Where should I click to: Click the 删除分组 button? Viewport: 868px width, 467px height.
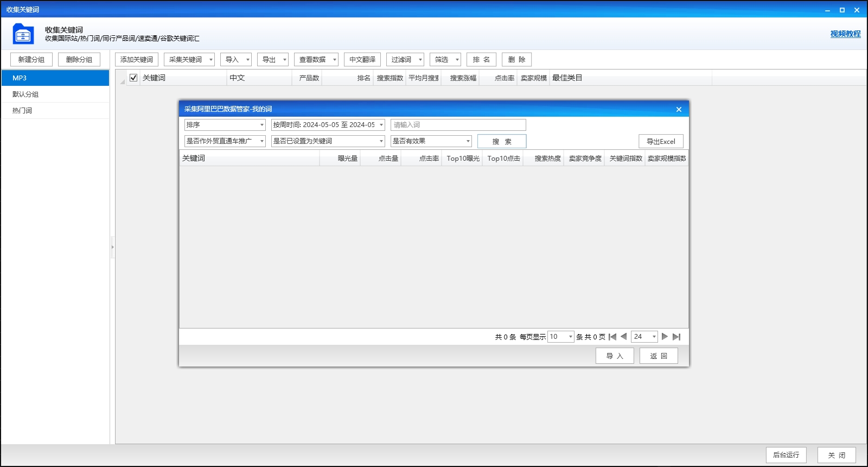79,60
